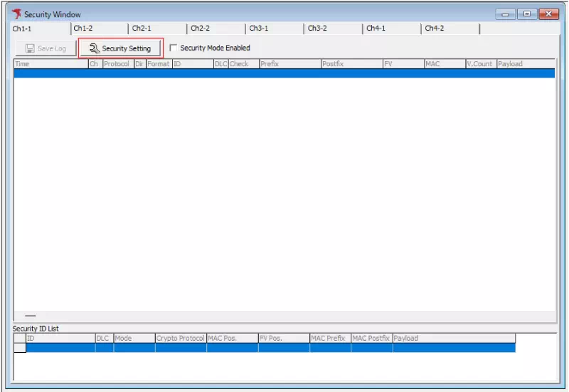The height and width of the screenshot is (392, 569).
Task: Click the Payload column header in the Security ID List
Action: tap(454, 338)
